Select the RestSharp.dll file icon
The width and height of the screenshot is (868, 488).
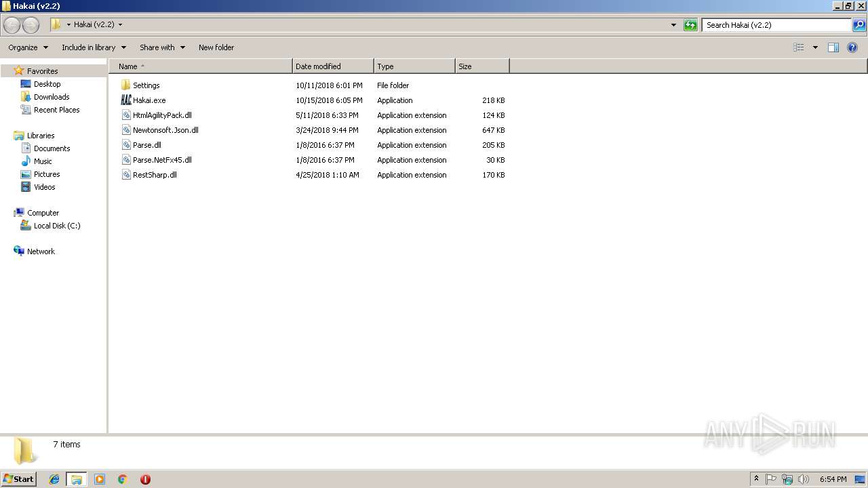125,175
